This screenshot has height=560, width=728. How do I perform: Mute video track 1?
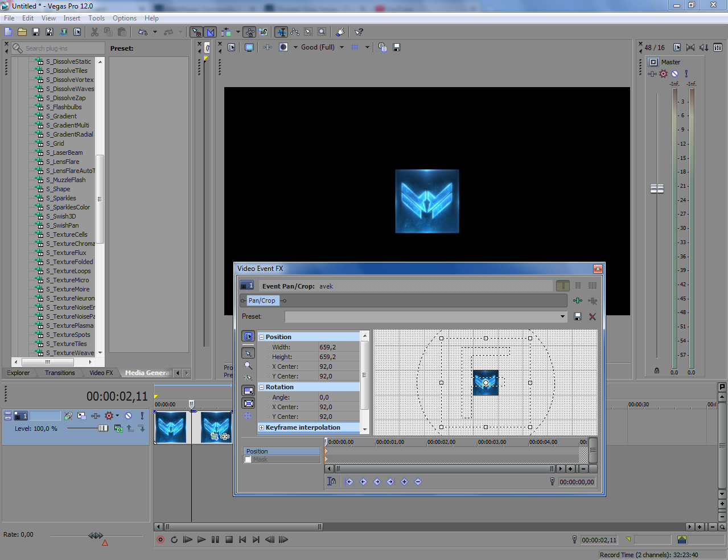tap(129, 416)
